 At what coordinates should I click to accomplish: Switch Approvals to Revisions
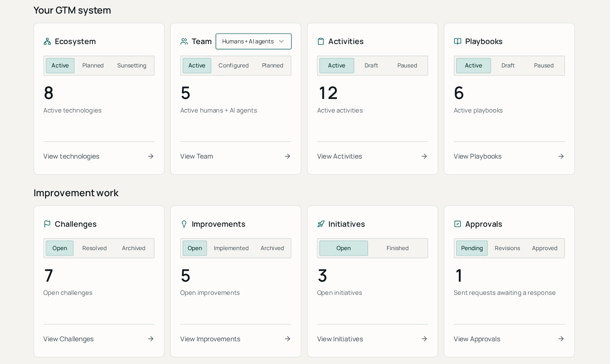coord(507,248)
